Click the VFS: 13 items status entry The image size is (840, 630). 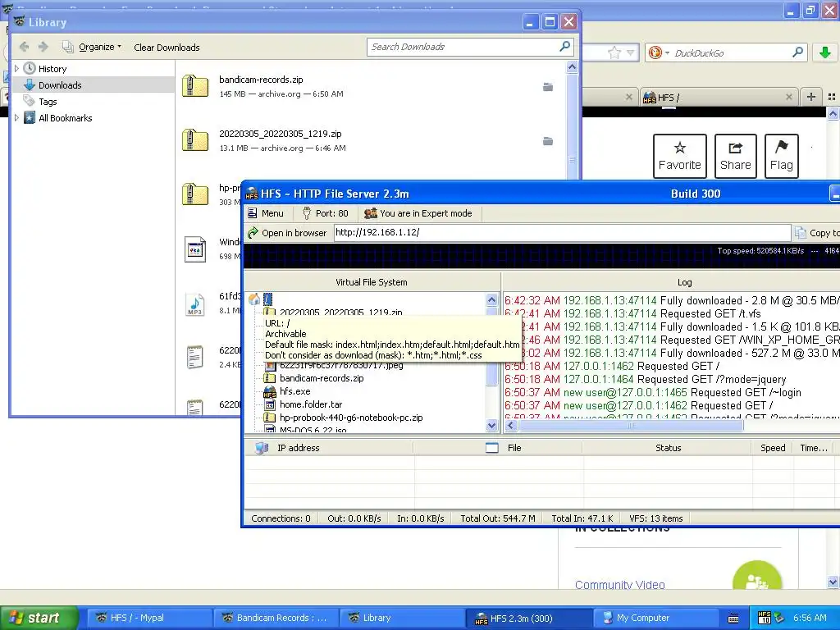655,518
